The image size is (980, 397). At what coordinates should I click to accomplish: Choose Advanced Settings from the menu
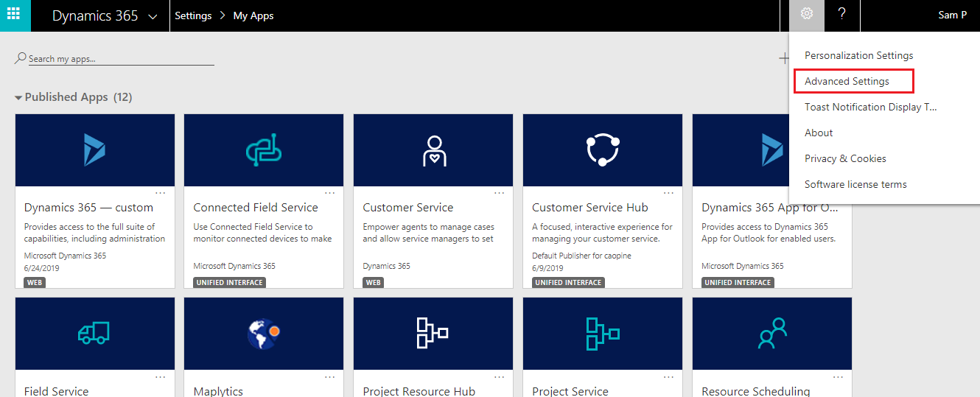[x=847, y=81]
